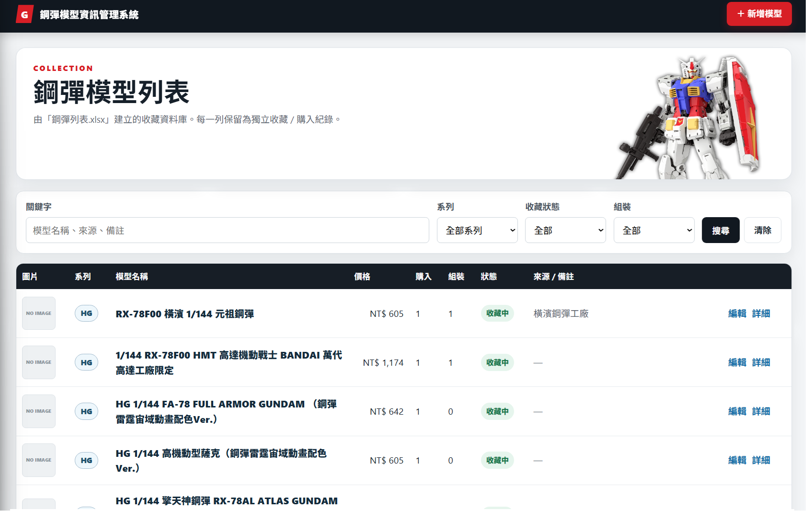Click 收藏中 status badge for 高機動型薩克
This screenshot has width=812, height=511.
pyautogui.click(x=497, y=460)
